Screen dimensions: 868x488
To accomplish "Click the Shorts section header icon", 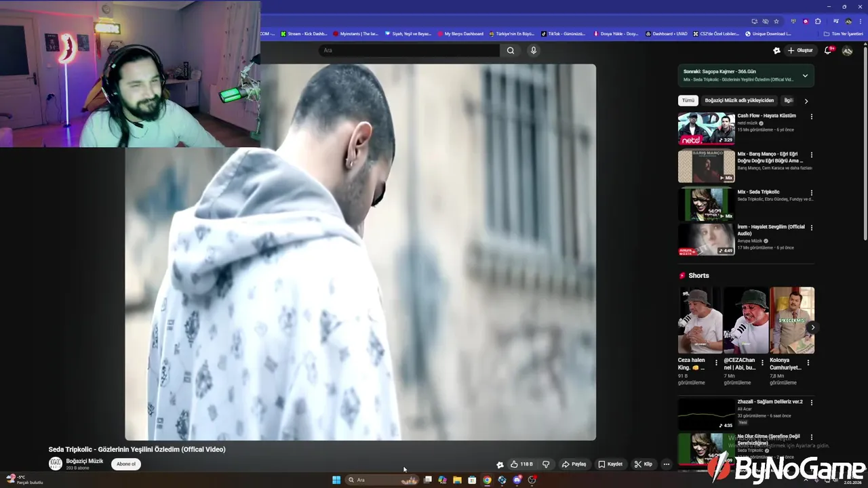I will [682, 276].
